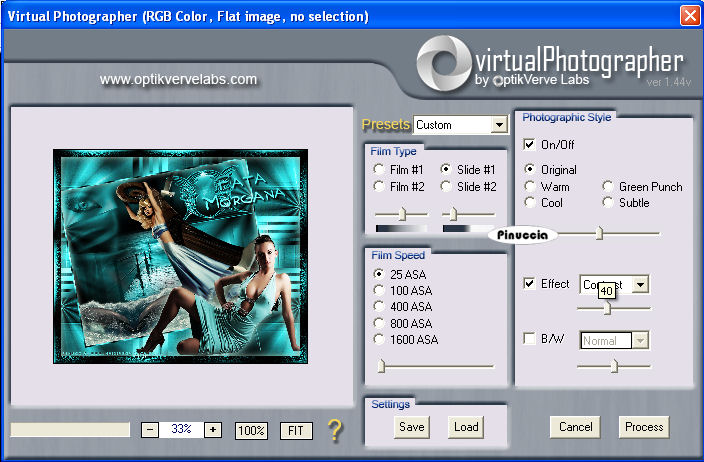Screen dimensions: 704x462
Task: Click the Load settings button
Action: point(466,427)
